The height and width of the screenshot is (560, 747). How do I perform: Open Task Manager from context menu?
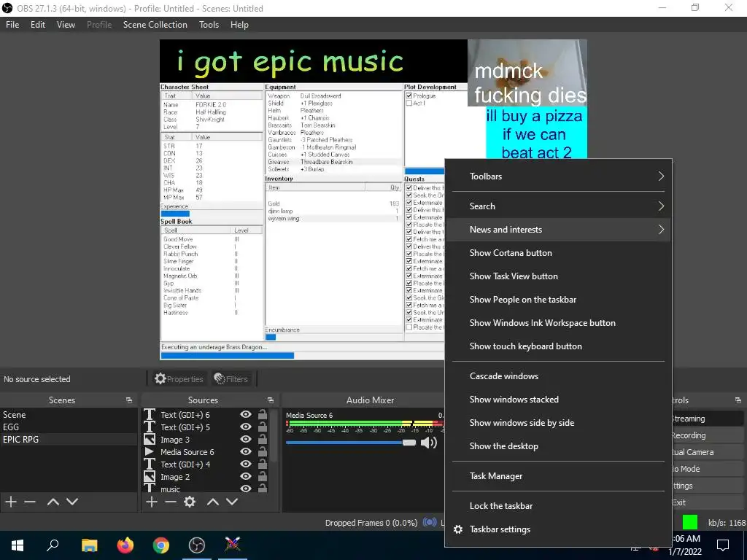(558, 476)
